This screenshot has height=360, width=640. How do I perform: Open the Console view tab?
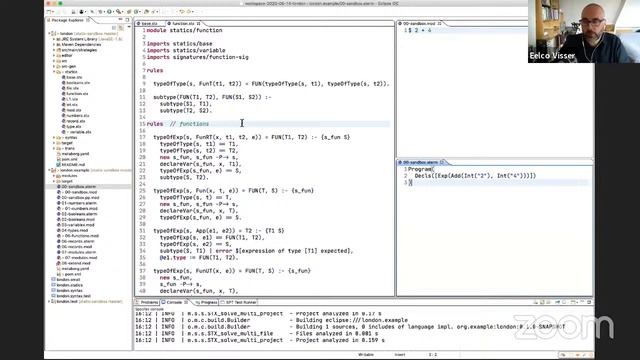(174, 302)
